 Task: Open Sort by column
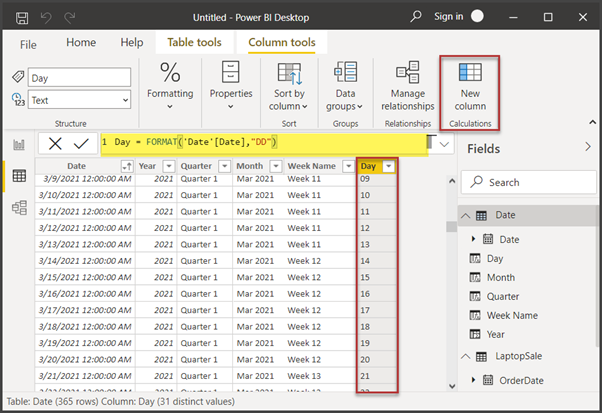[289, 87]
